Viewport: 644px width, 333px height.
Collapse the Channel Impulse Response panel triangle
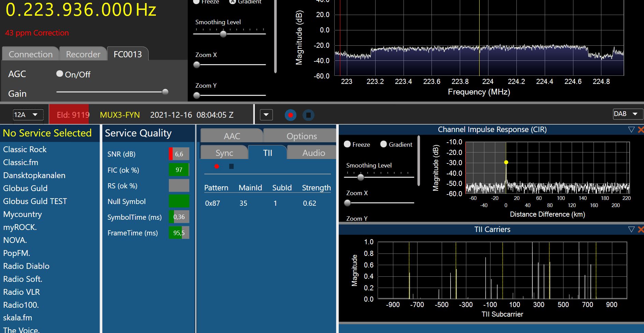tap(631, 130)
